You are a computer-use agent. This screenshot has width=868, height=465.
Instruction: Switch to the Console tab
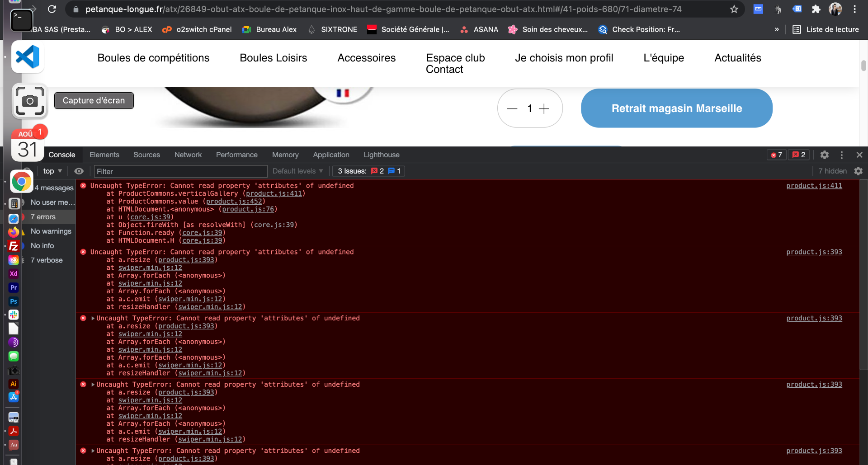[x=62, y=155]
